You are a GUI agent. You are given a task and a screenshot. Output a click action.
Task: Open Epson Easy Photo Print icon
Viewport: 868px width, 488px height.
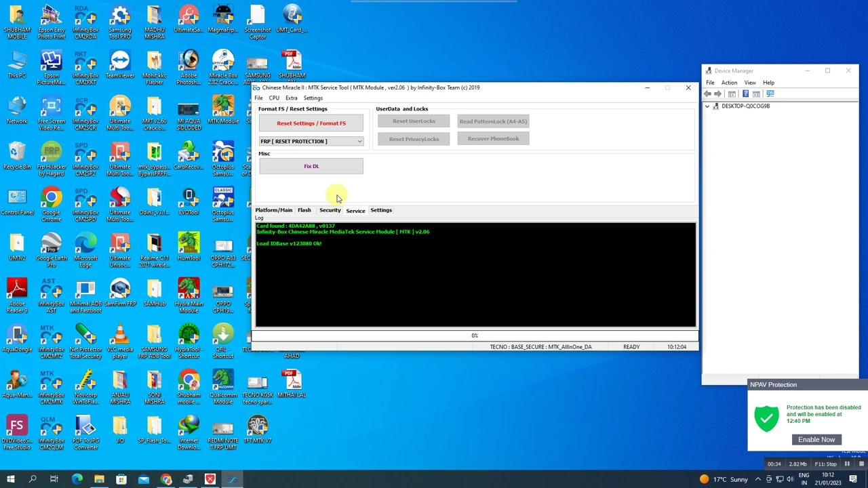click(51, 22)
